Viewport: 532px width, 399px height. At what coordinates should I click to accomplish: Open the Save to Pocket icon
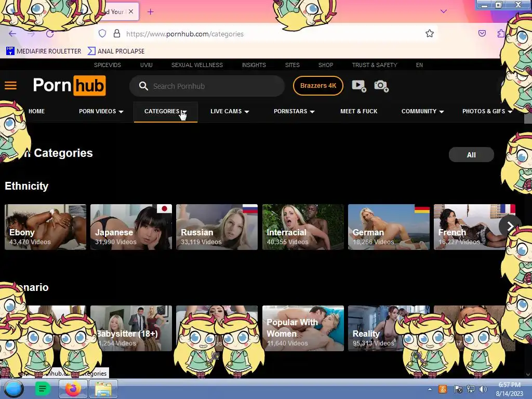(482, 33)
